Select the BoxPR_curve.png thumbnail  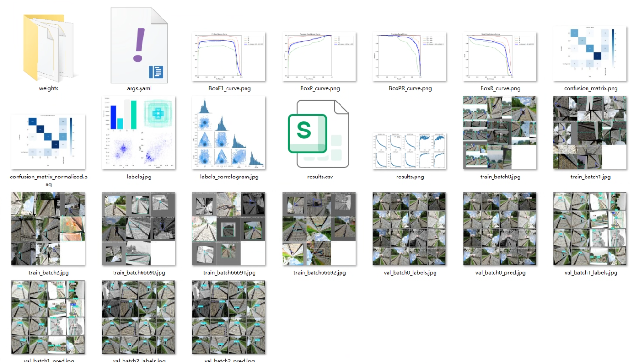point(409,57)
